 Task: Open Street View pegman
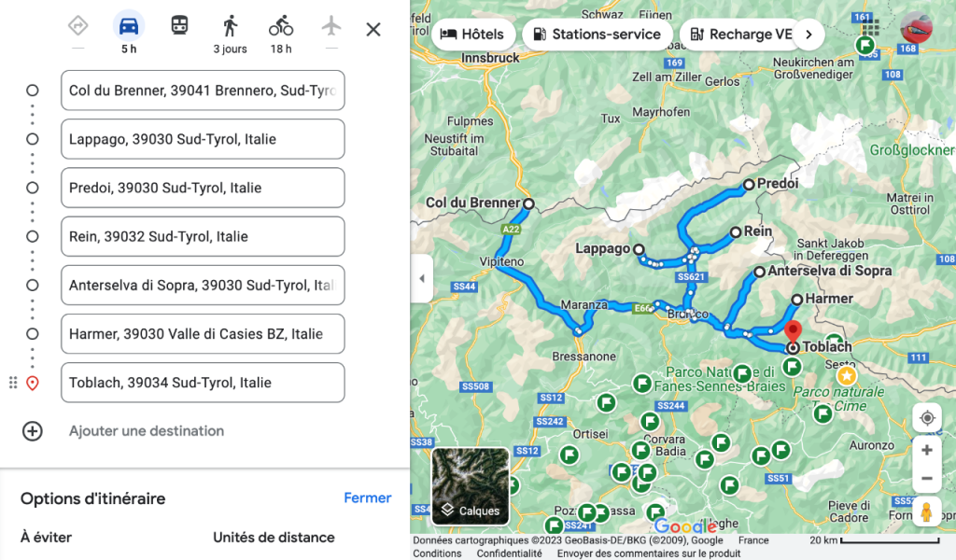tap(927, 511)
